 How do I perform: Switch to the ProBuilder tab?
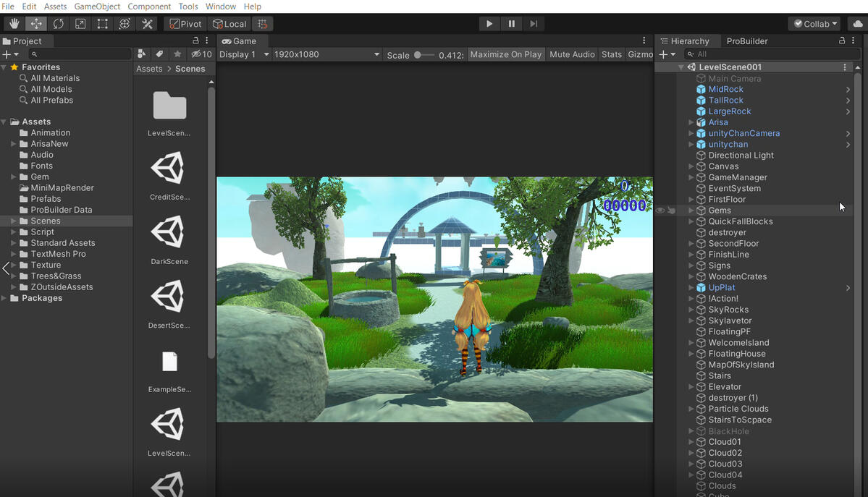coord(746,41)
